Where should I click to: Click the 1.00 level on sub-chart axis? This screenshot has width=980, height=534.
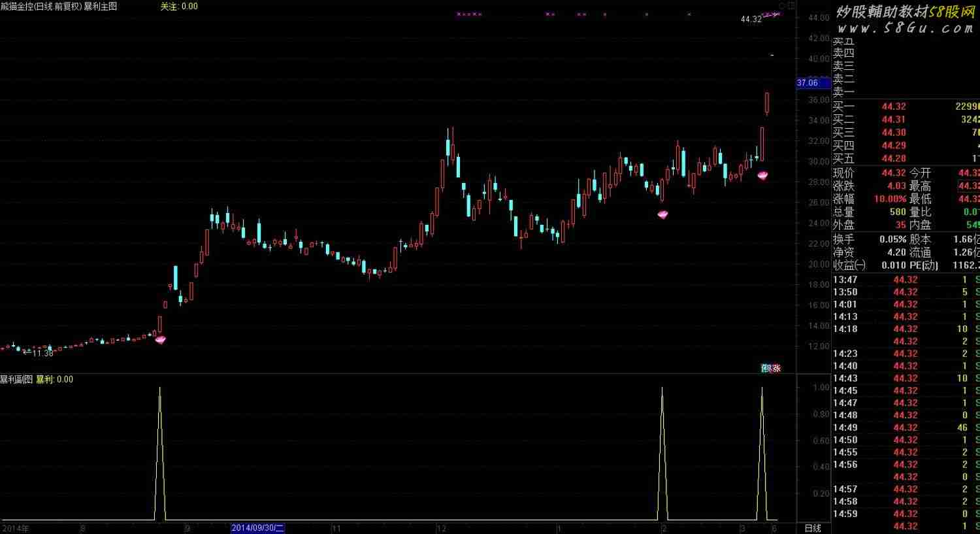pyautogui.click(x=821, y=388)
